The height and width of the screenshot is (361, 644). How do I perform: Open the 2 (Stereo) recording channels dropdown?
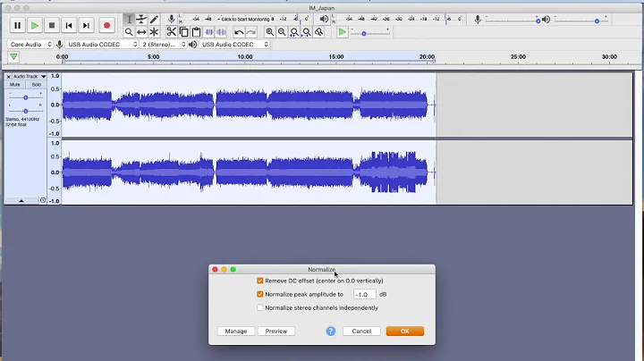click(x=164, y=45)
